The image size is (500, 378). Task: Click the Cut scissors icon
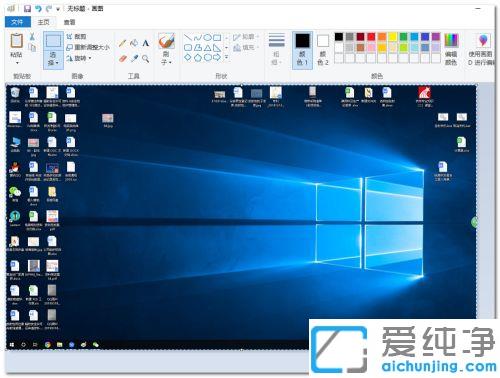(32, 37)
